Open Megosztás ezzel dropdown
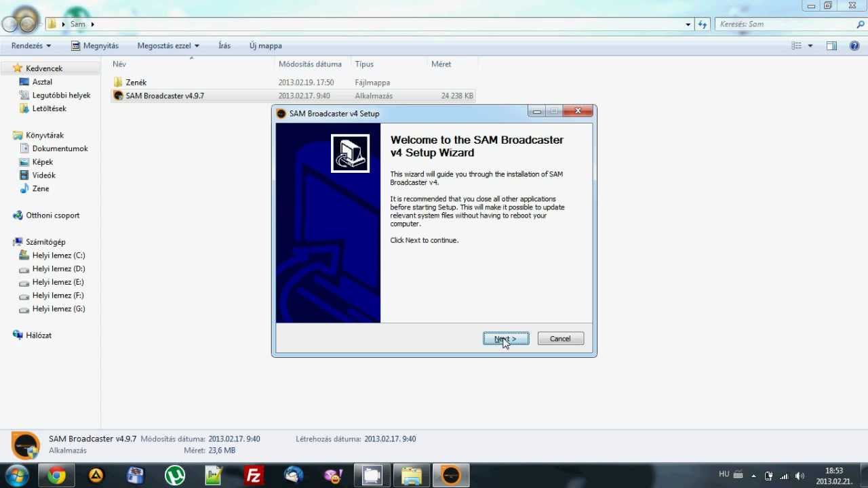868x488 pixels. 168,45
